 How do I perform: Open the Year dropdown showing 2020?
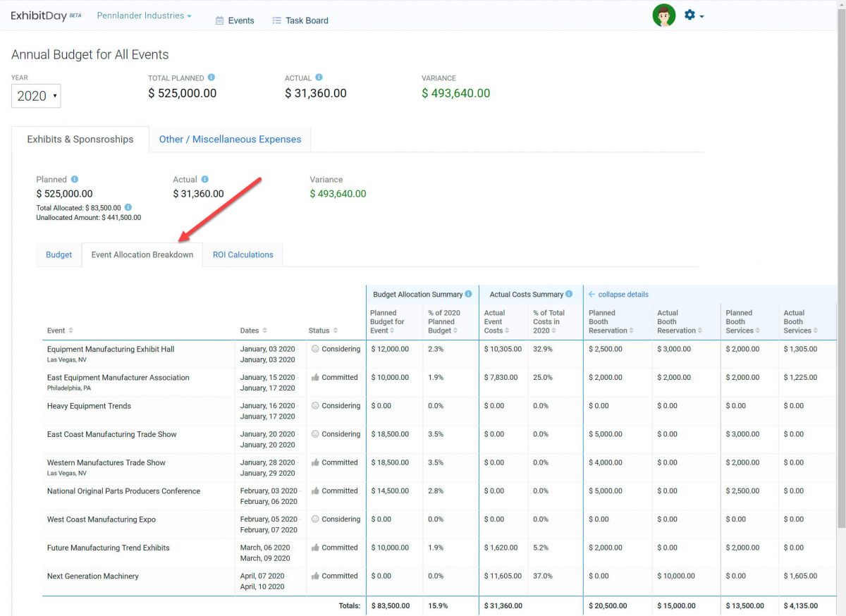pyautogui.click(x=35, y=96)
